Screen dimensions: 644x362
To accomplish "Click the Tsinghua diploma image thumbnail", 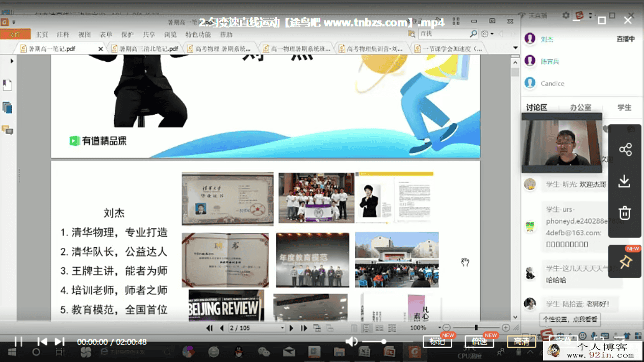I will pos(227,198).
